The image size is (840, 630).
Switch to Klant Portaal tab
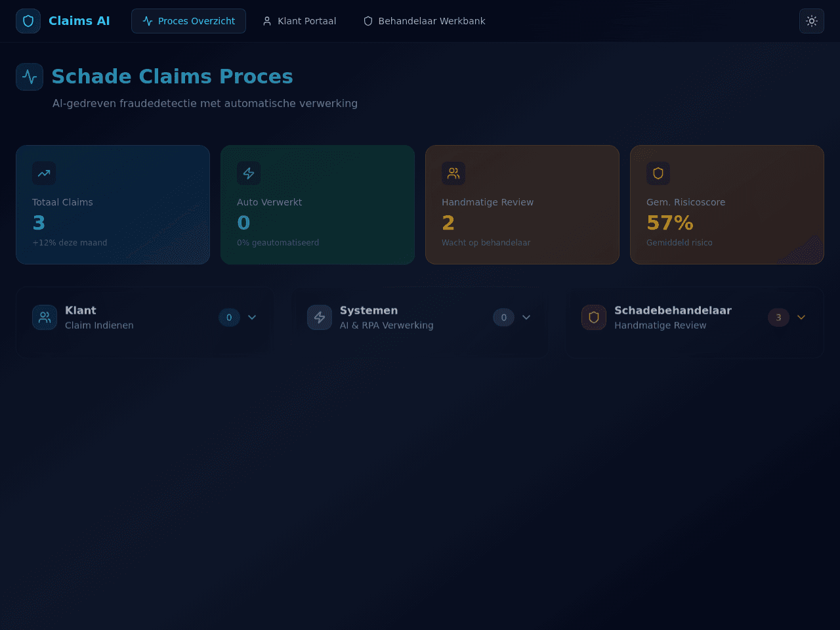pos(299,21)
